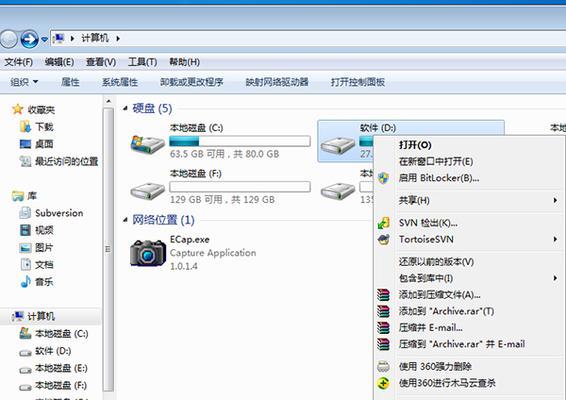Open the 工具(T) menu

click(143, 62)
